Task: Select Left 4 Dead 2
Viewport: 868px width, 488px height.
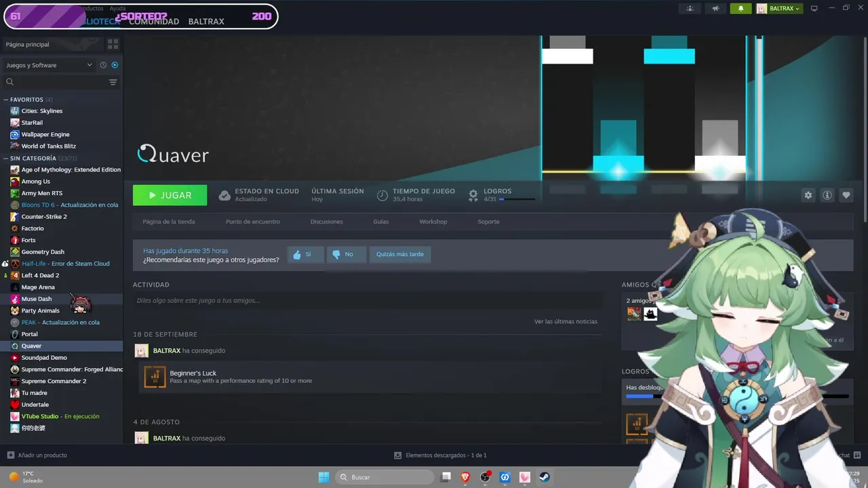Action: point(40,275)
